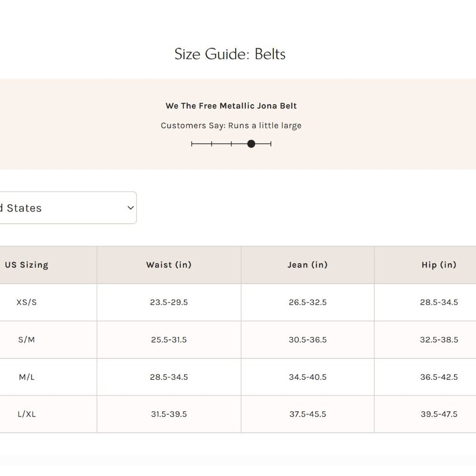Select the US Sizing column header

(27, 265)
